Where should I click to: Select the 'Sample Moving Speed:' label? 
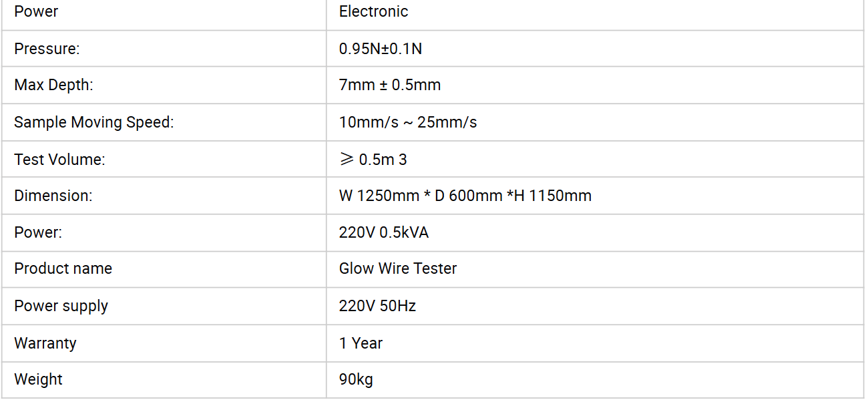(x=93, y=122)
